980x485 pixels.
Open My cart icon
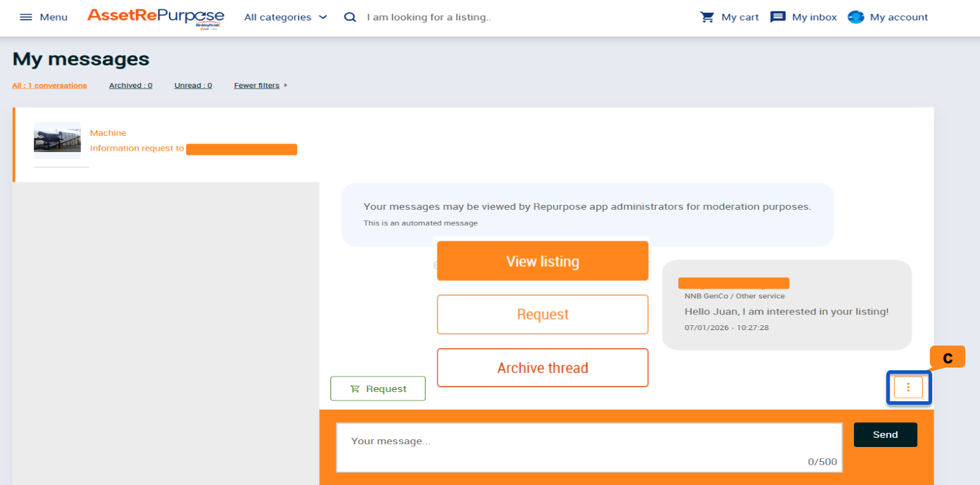[707, 17]
